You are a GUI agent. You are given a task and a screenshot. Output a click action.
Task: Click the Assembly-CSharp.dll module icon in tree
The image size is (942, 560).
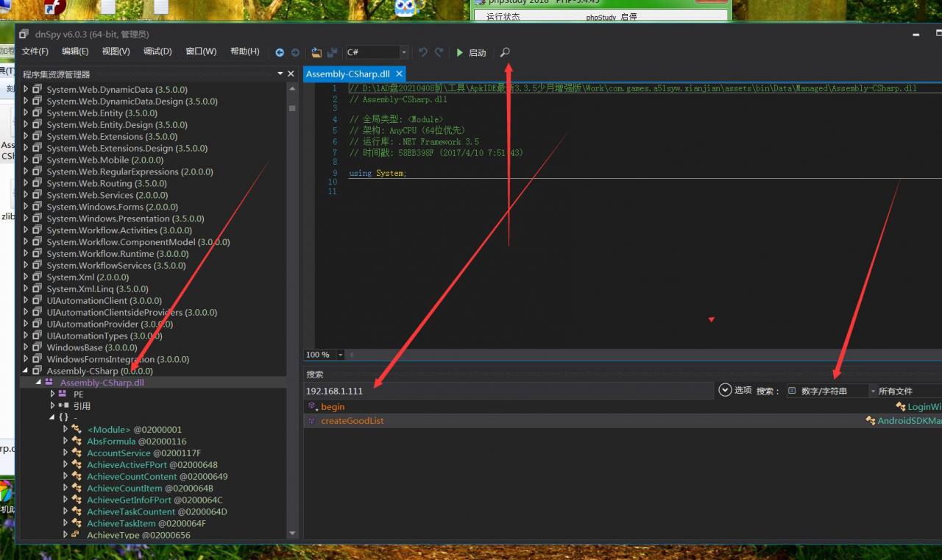point(49,383)
